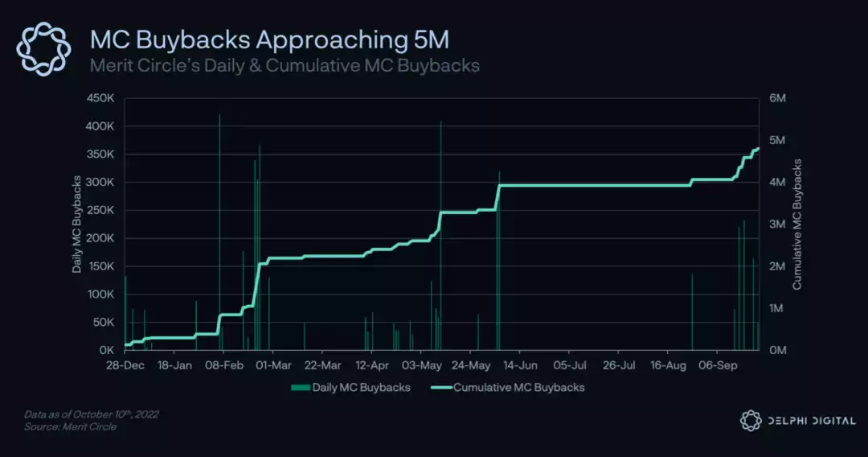
Task: Toggle the Daily MC Buybacks legend label
Action: click(361, 388)
